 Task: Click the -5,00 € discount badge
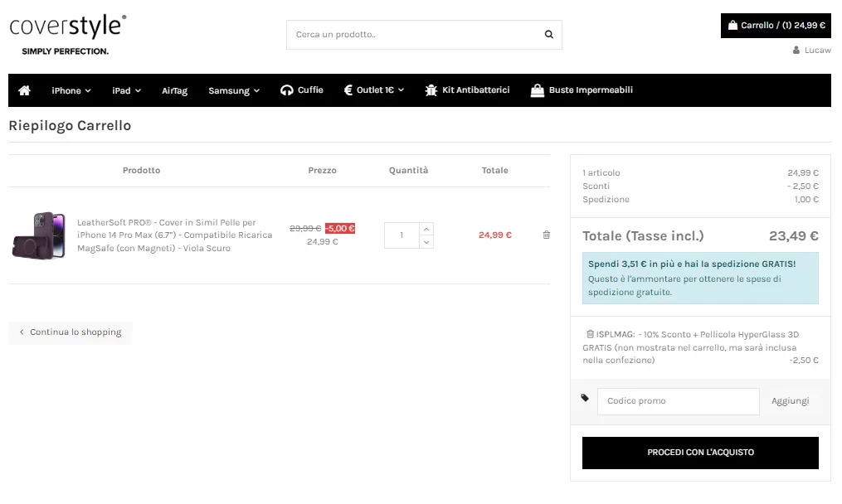[x=340, y=228]
